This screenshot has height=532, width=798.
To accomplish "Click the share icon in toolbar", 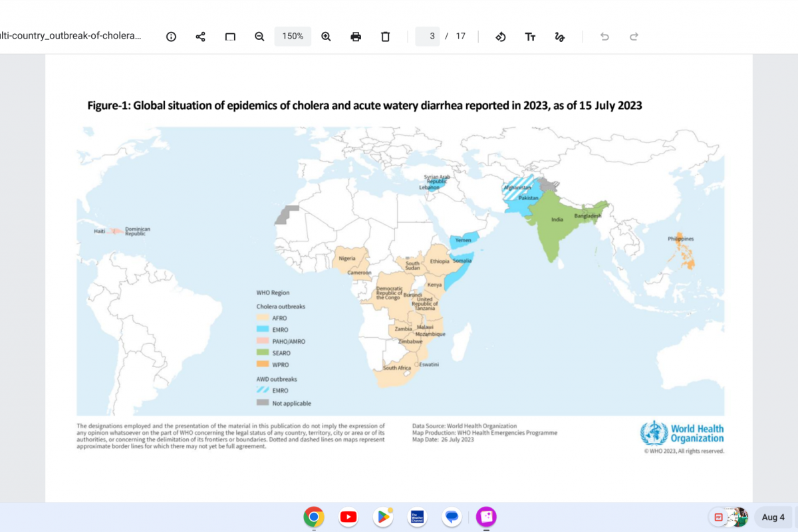I will pyautogui.click(x=200, y=37).
